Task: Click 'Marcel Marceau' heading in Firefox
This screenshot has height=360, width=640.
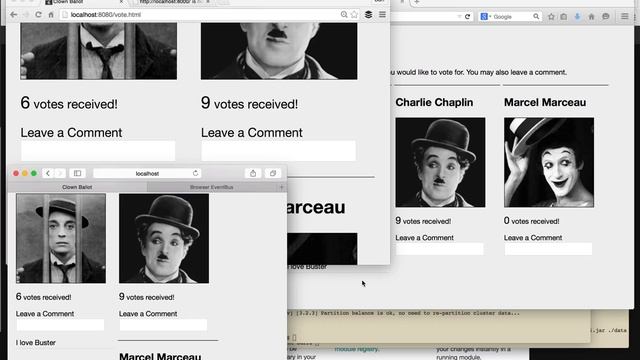Action: 545,102
